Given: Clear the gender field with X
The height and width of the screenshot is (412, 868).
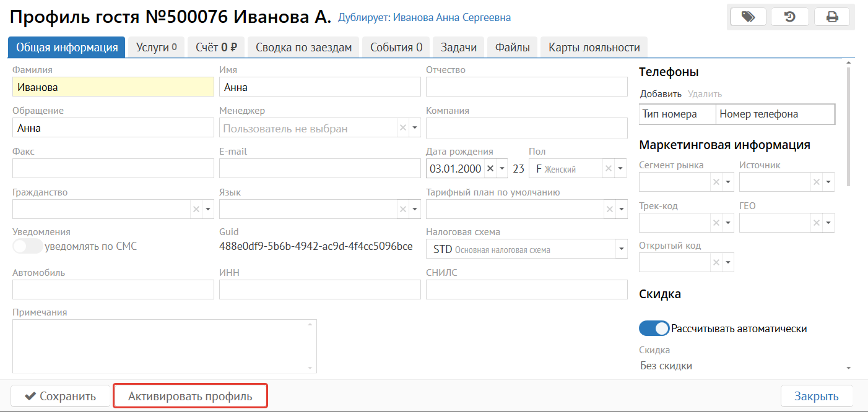Looking at the screenshot, I should click(x=609, y=169).
